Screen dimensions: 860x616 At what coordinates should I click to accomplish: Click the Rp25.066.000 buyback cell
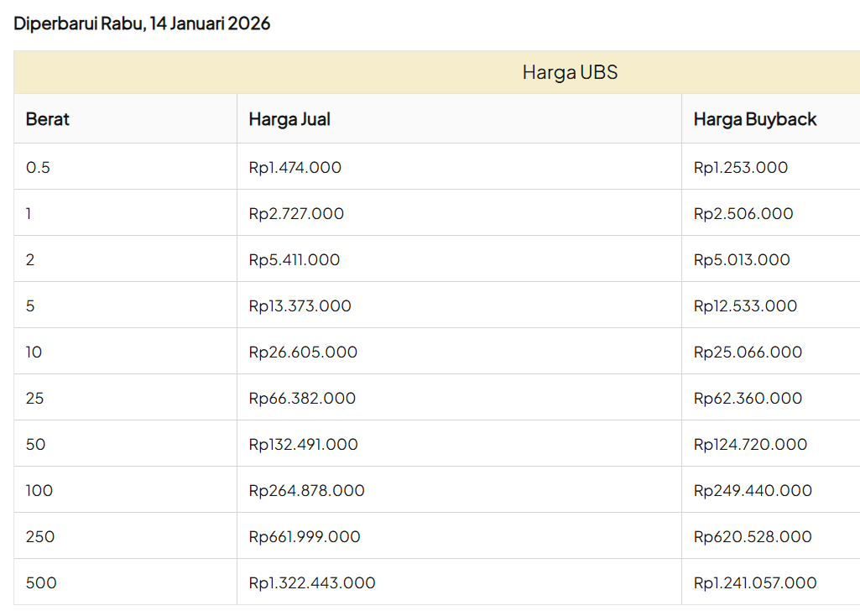pos(748,352)
